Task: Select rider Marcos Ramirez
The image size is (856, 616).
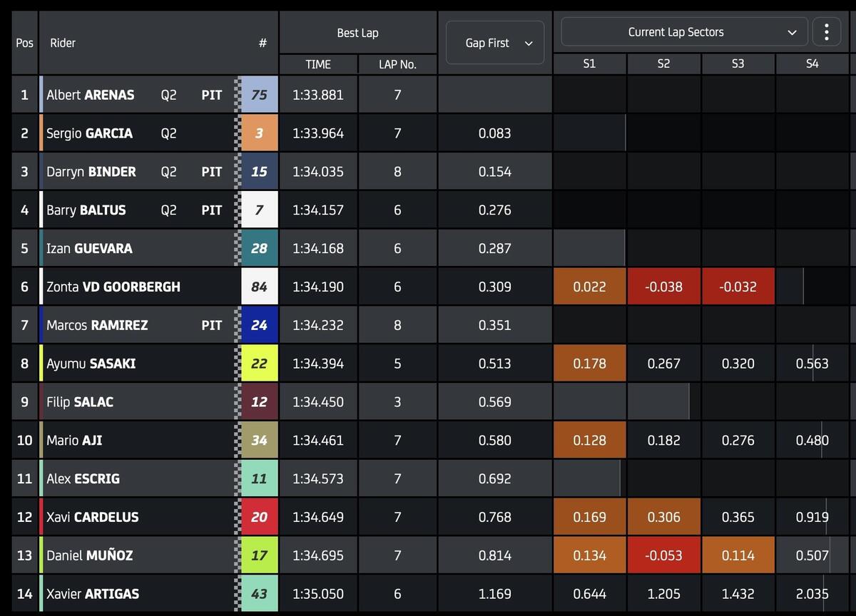Action: (97, 325)
